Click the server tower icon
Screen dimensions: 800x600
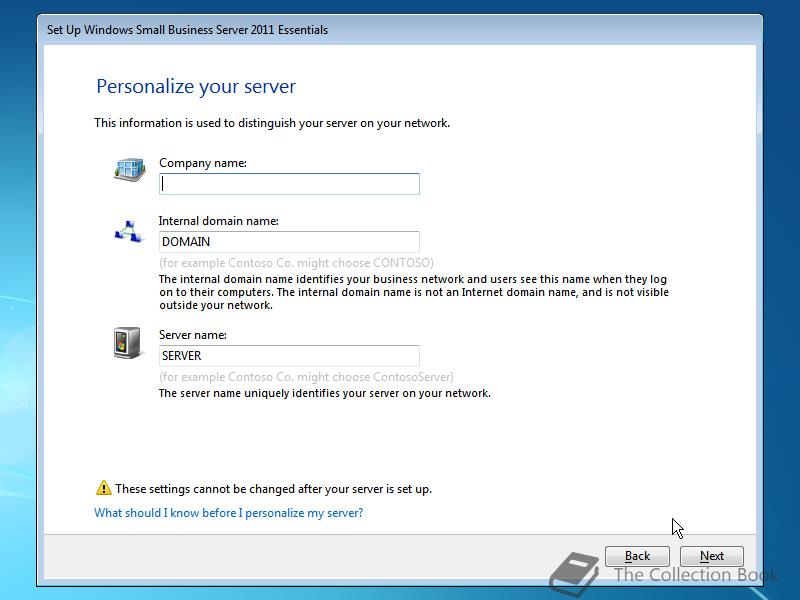(x=127, y=343)
